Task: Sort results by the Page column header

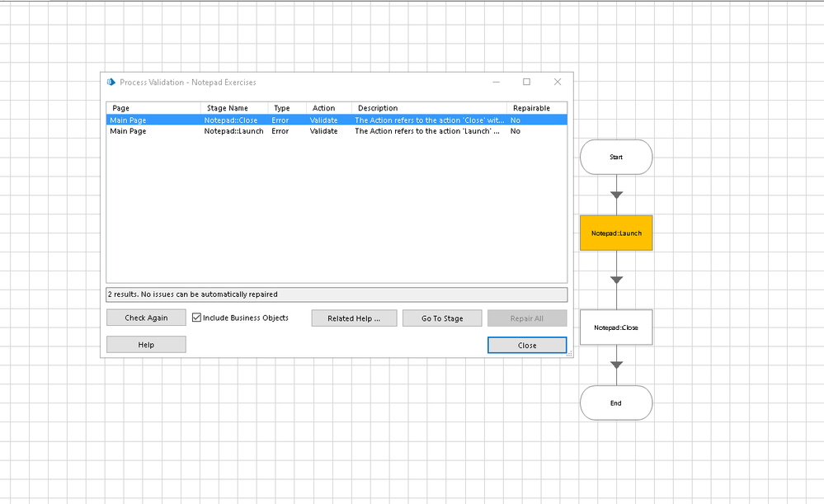Action: click(153, 108)
